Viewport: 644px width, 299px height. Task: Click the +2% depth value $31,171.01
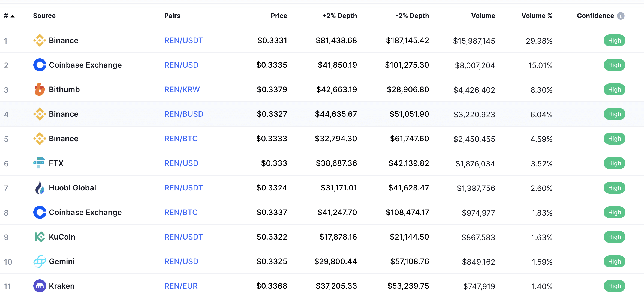pyautogui.click(x=339, y=188)
